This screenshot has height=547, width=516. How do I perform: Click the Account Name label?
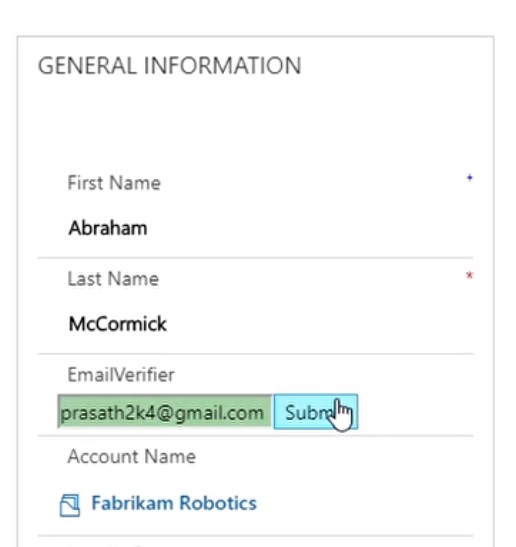(x=132, y=457)
